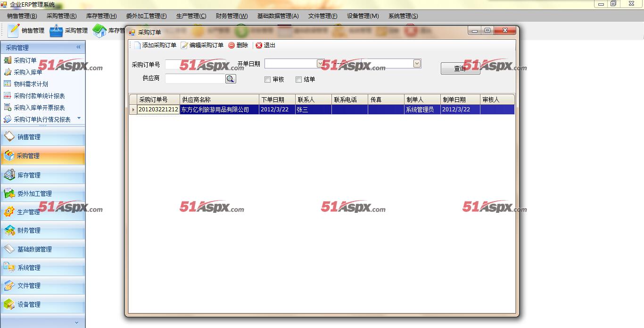Open the 库存管理(H) menu
Image resolution: width=644 pixels, height=328 pixels.
coord(101,16)
